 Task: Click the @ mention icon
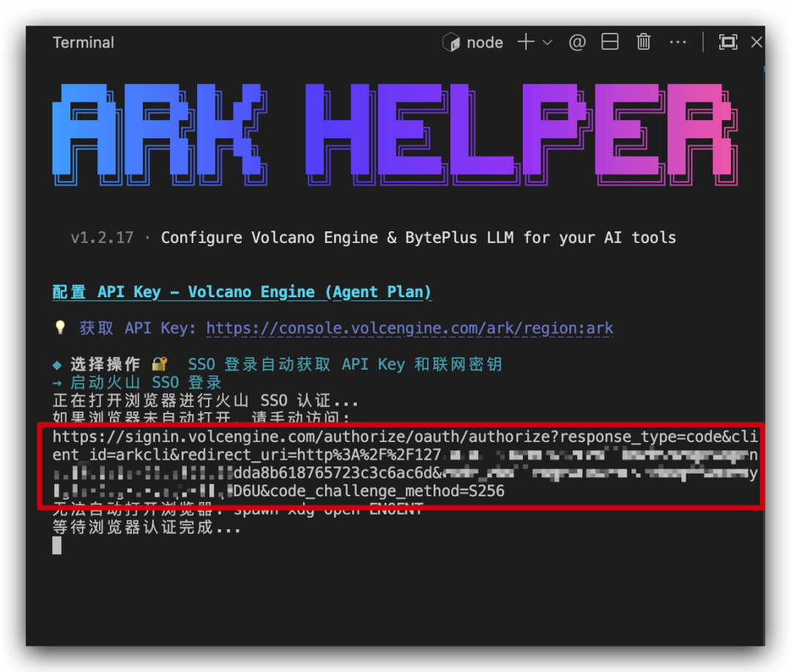click(x=577, y=42)
